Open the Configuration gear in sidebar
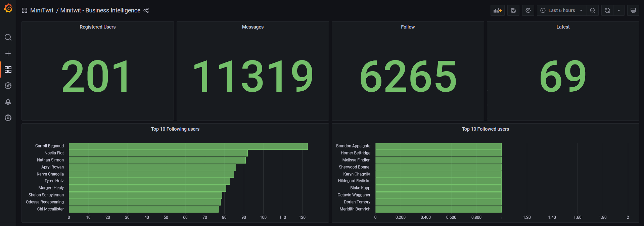The height and width of the screenshot is (226, 644). 8,118
